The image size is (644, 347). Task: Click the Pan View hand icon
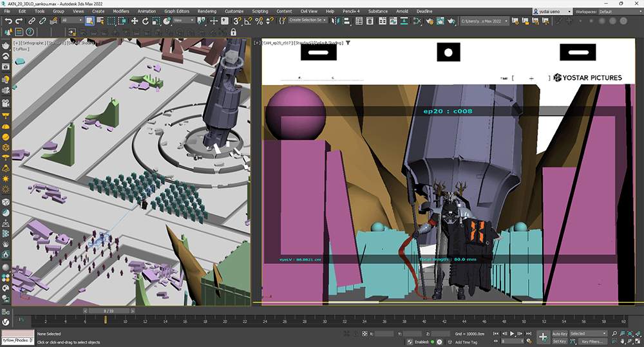[x=622, y=341]
